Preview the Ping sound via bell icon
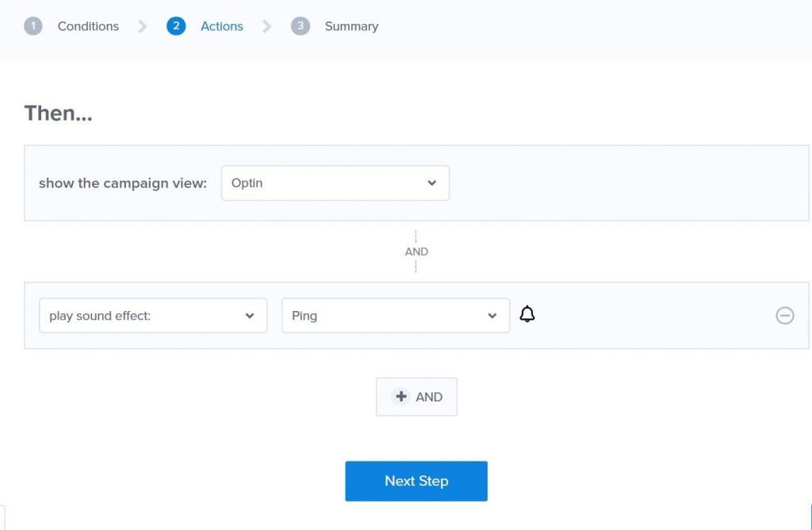This screenshot has width=812, height=530. click(527, 314)
